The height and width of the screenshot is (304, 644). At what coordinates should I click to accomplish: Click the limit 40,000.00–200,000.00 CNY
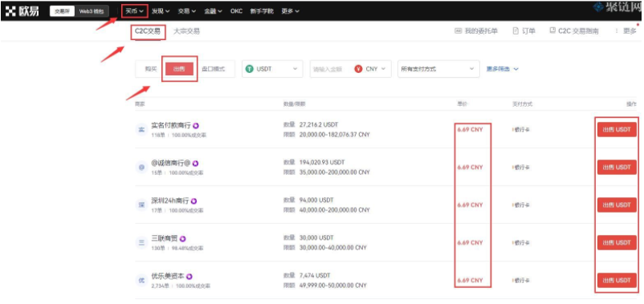point(335,210)
